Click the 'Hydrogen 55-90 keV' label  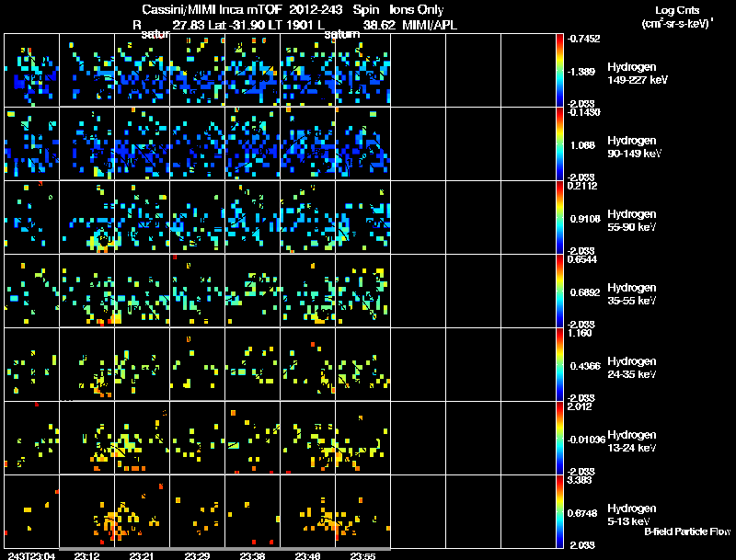pyautogui.click(x=632, y=221)
